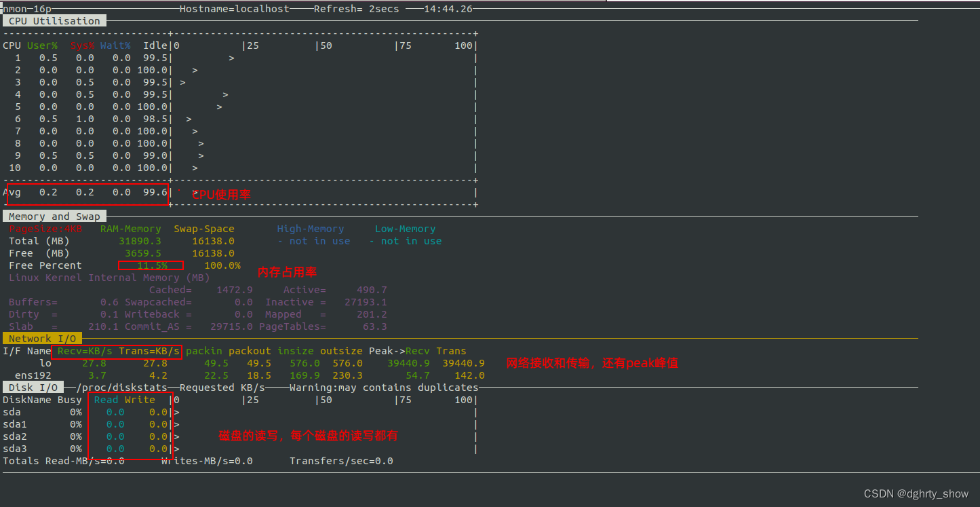Select the 3659.5 free RAM value
Viewport: 980px width, 507px height.
point(142,253)
